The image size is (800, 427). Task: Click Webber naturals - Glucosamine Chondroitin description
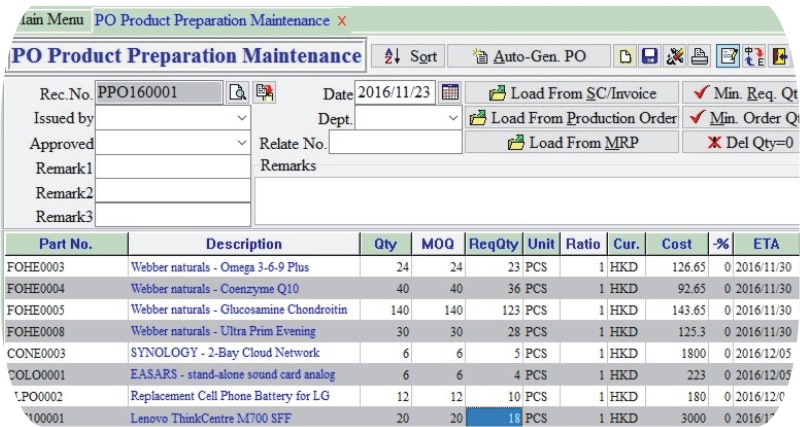coord(239,310)
